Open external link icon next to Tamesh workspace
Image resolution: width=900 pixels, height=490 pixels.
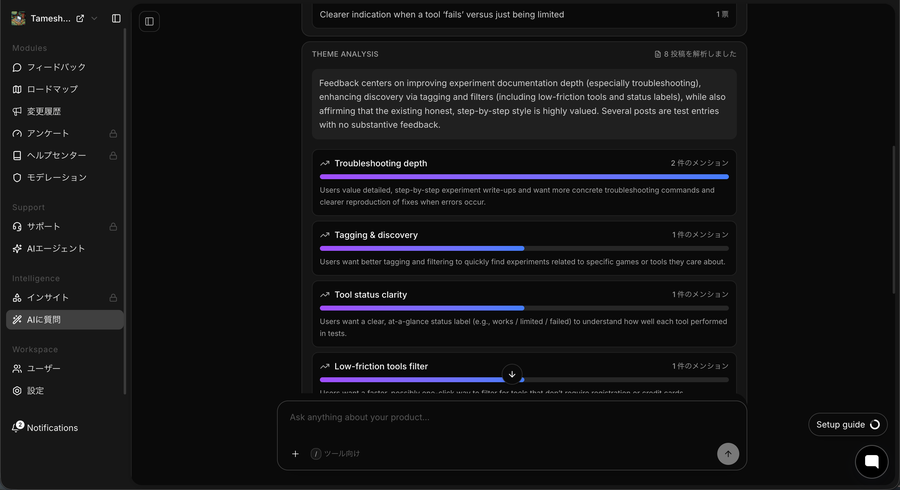point(80,18)
